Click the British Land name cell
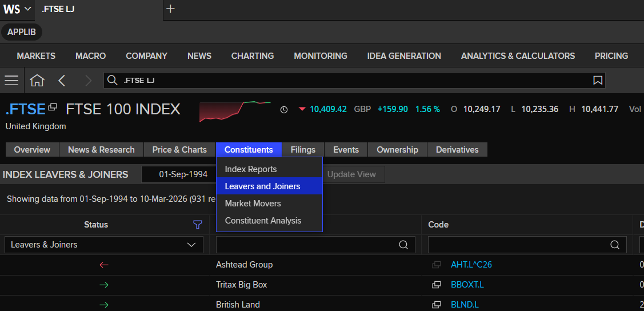644x311 pixels. pyautogui.click(x=238, y=305)
